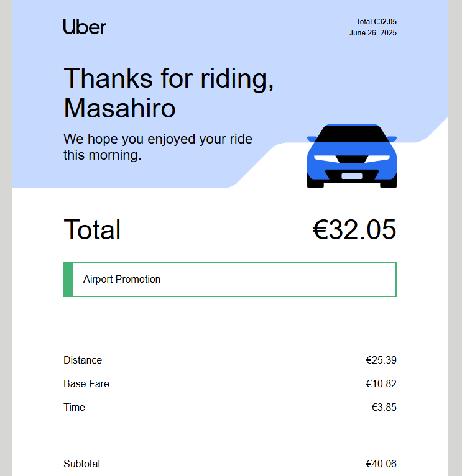The width and height of the screenshot is (462, 476).
Task: Click the June 26, 2025 date
Action: tap(372, 33)
